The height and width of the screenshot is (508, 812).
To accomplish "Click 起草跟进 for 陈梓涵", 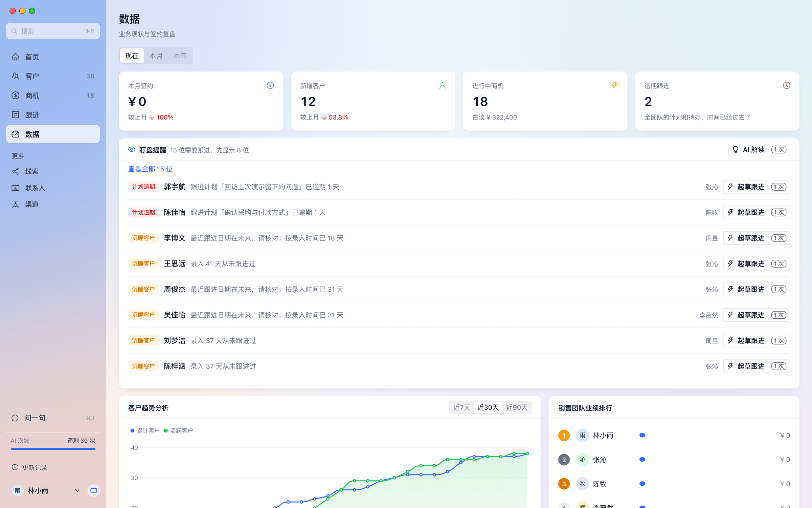I will 757,366.
